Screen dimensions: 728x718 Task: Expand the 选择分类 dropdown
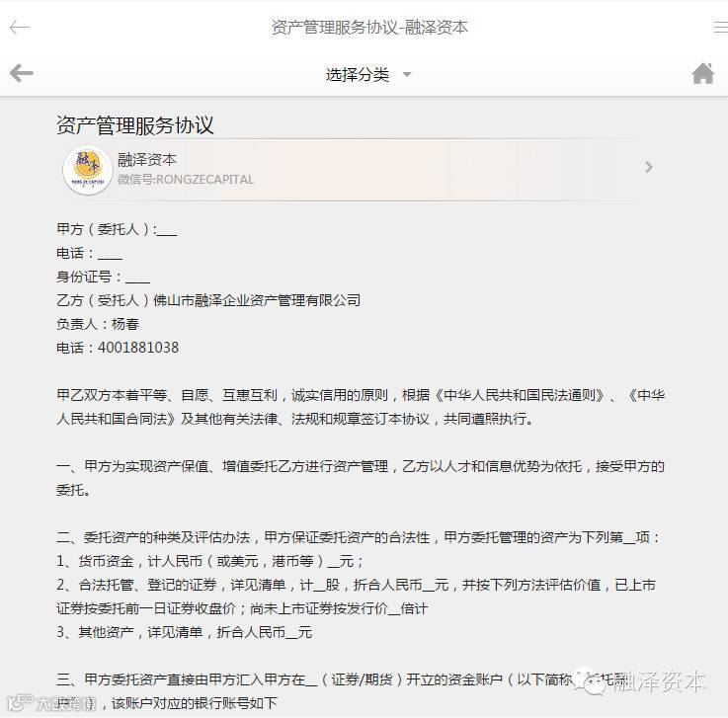click(x=368, y=74)
